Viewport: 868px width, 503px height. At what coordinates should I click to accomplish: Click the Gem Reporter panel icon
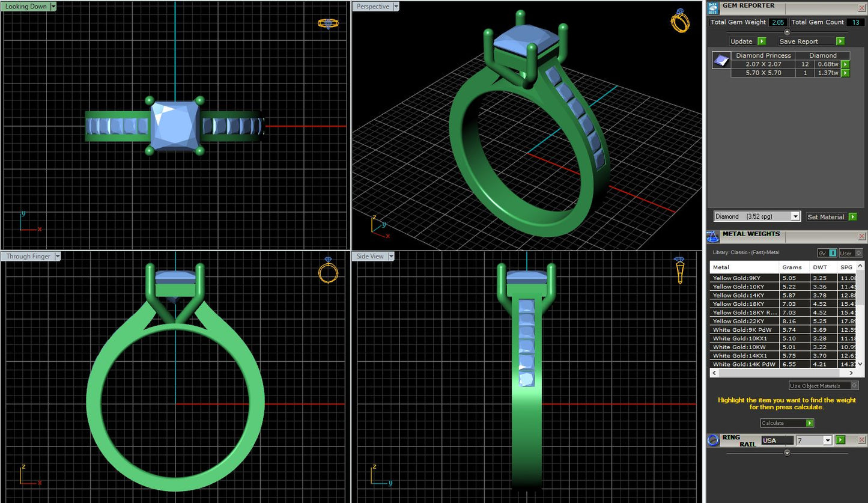pyautogui.click(x=713, y=8)
